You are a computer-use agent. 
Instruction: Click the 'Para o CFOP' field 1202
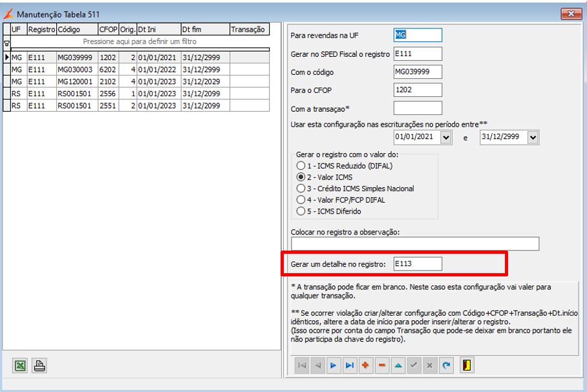pyautogui.click(x=418, y=90)
